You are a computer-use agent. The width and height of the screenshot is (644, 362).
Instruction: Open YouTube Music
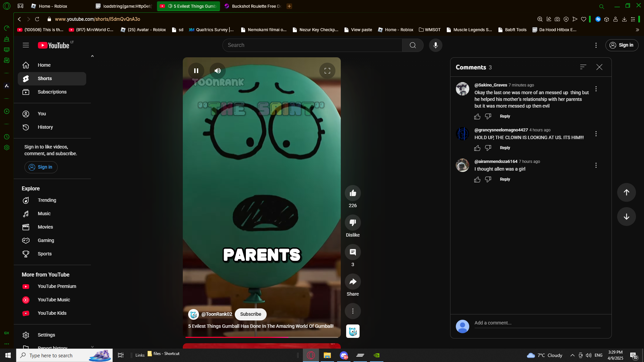tap(52, 300)
